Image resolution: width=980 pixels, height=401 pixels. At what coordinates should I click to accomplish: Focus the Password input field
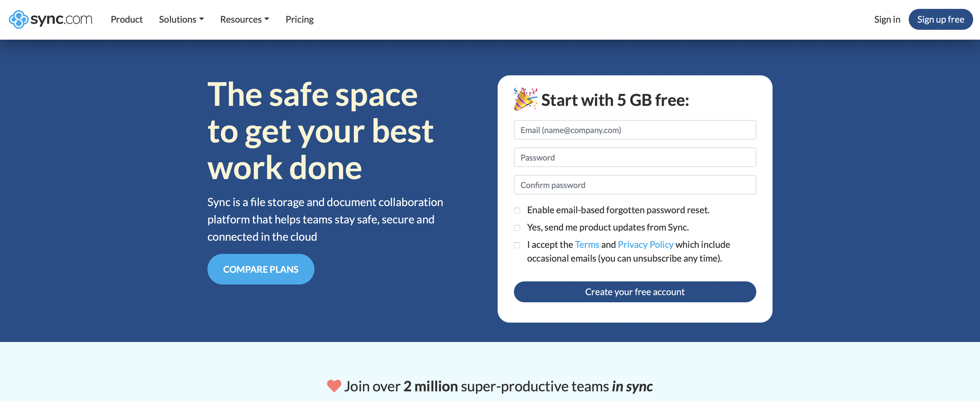click(x=635, y=158)
